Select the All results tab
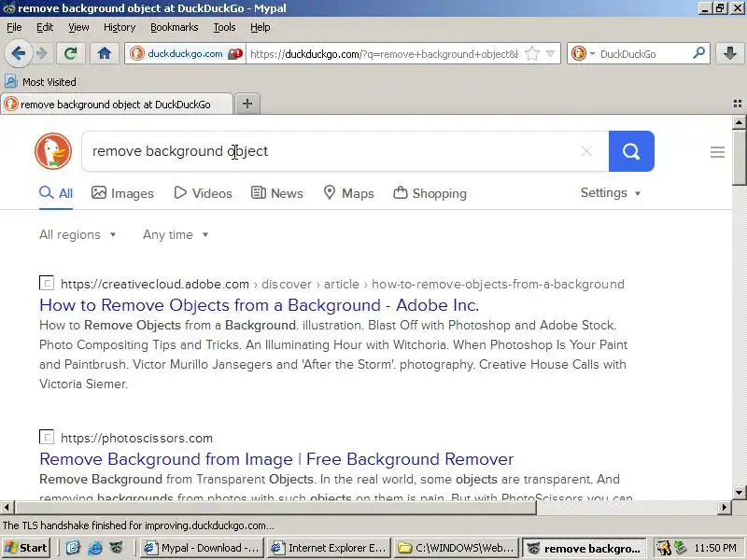Viewport: 747px width, 560px height. click(56, 193)
